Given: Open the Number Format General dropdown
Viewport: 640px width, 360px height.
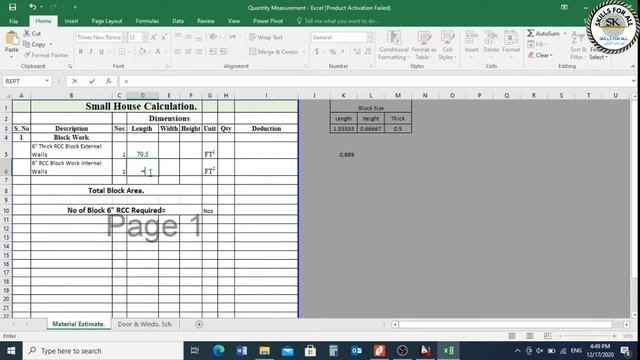Looking at the screenshot, I should coord(369,37).
